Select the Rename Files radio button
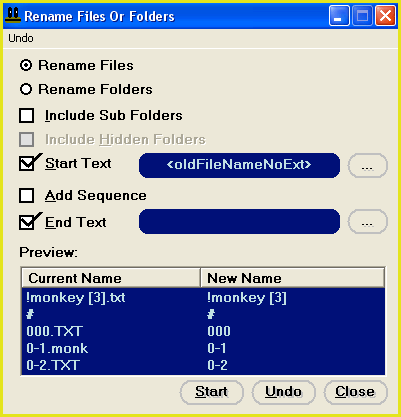 point(26,65)
